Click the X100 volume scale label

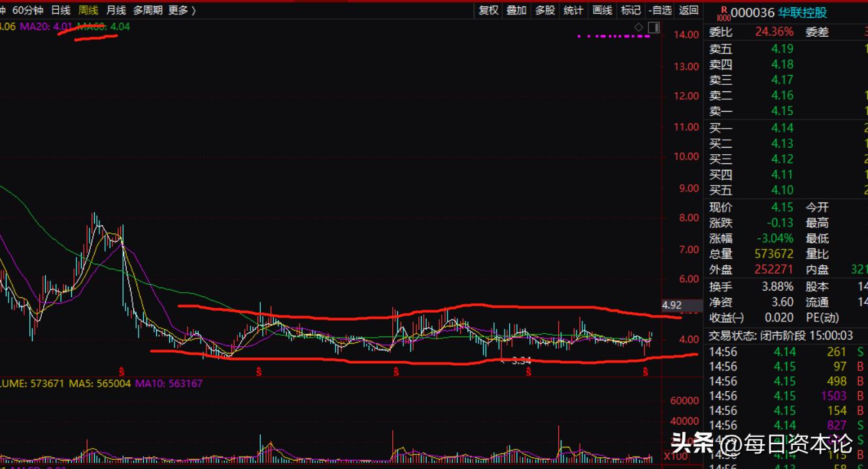[x=675, y=456]
